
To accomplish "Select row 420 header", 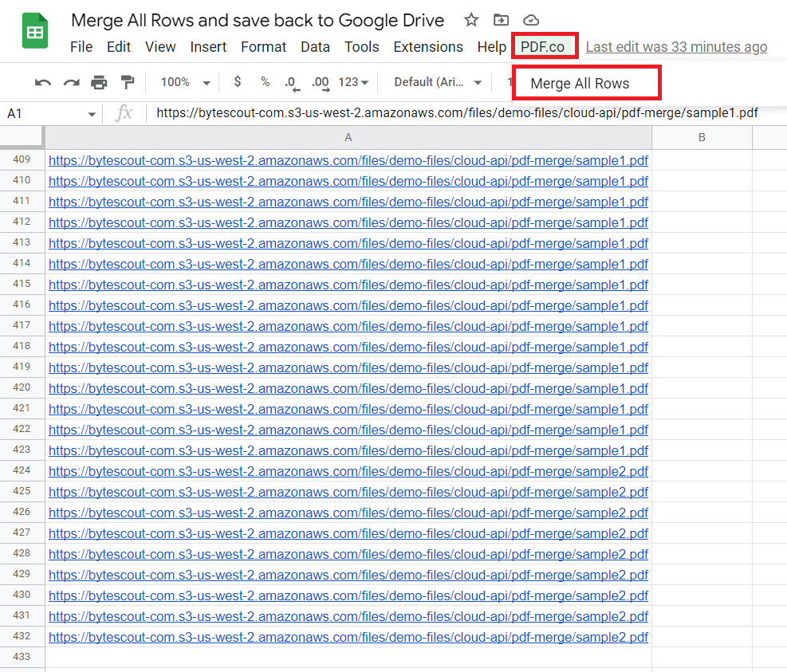I will pos(22,387).
